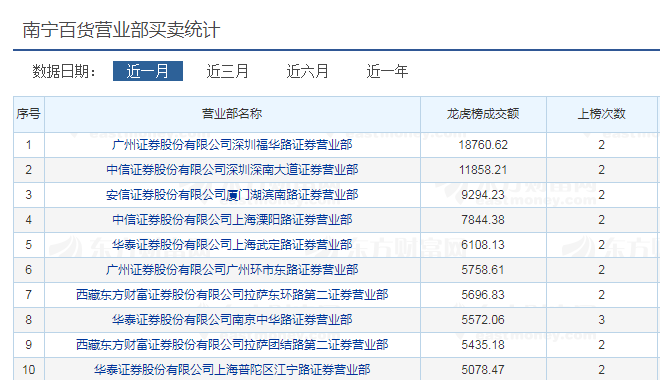Open 安信证券厦门湖滨南路证券营业部 link

click(x=232, y=194)
